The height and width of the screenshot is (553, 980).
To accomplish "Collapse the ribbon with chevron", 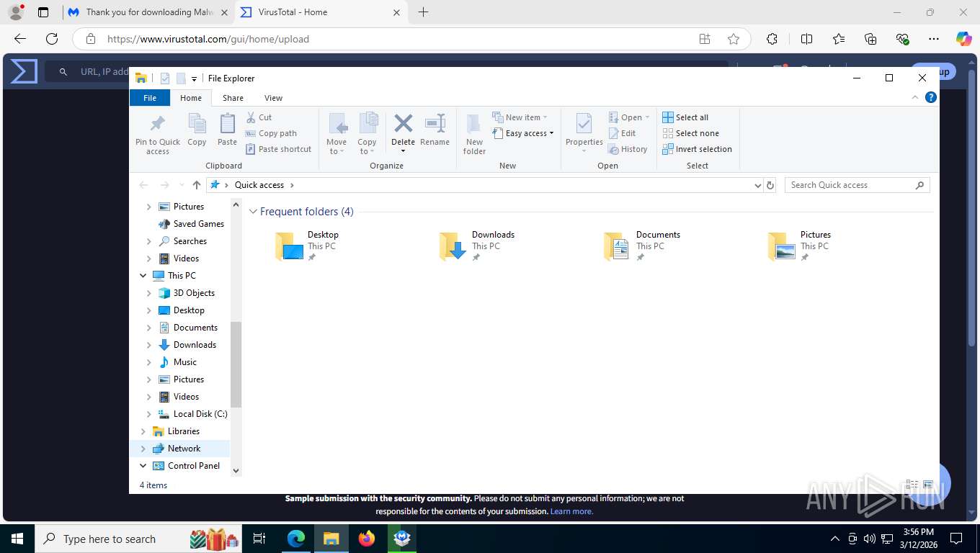I will point(915,97).
